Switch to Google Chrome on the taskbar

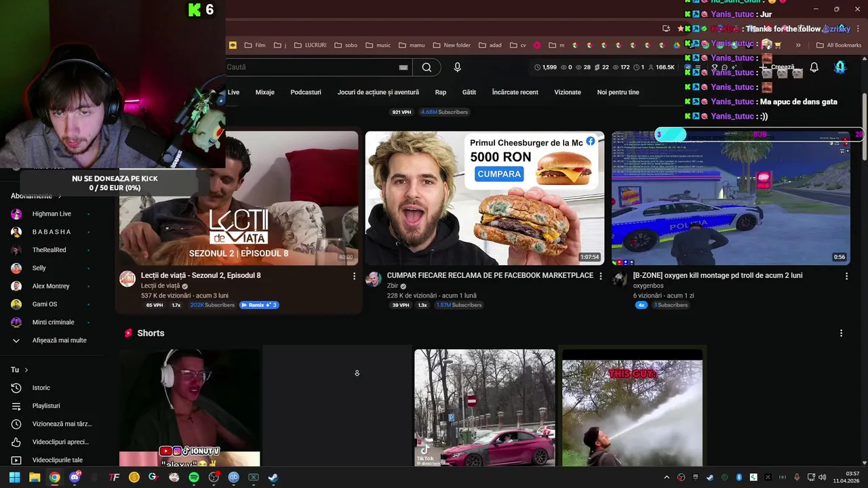[54, 477]
